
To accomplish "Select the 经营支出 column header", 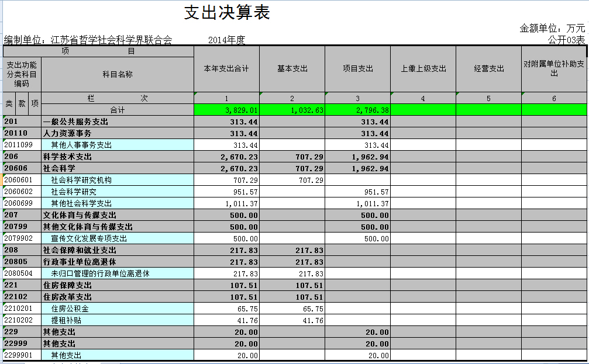I will [x=488, y=67].
